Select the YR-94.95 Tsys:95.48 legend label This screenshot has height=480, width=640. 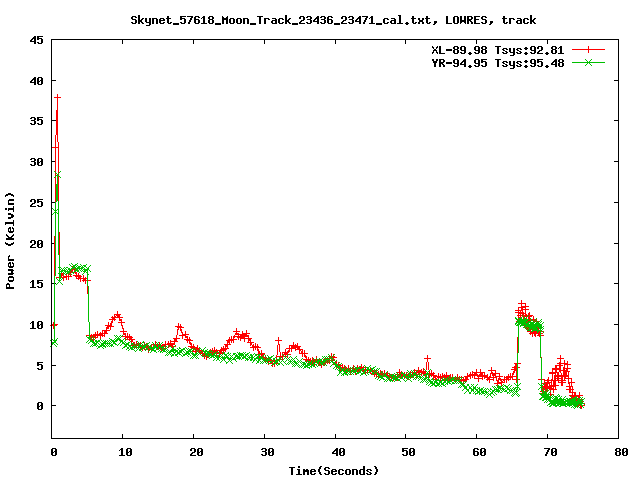pyautogui.click(x=498, y=63)
